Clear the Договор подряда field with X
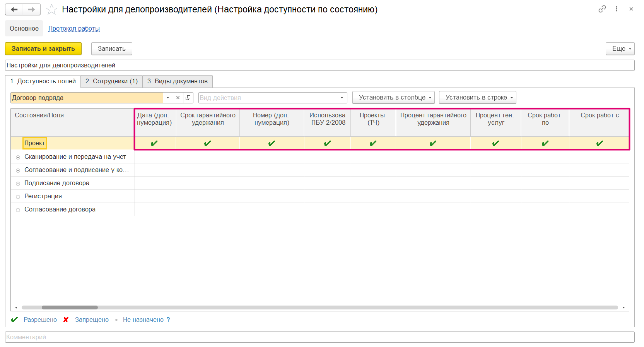This screenshot has height=347, width=644. (178, 98)
